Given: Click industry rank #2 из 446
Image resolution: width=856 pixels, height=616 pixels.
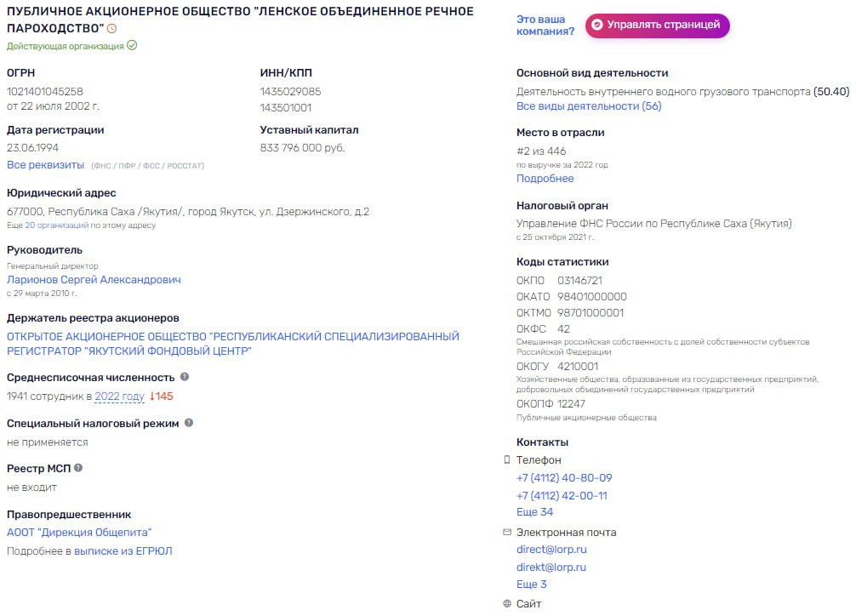Looking at the screenshot, I should (541, 151).
